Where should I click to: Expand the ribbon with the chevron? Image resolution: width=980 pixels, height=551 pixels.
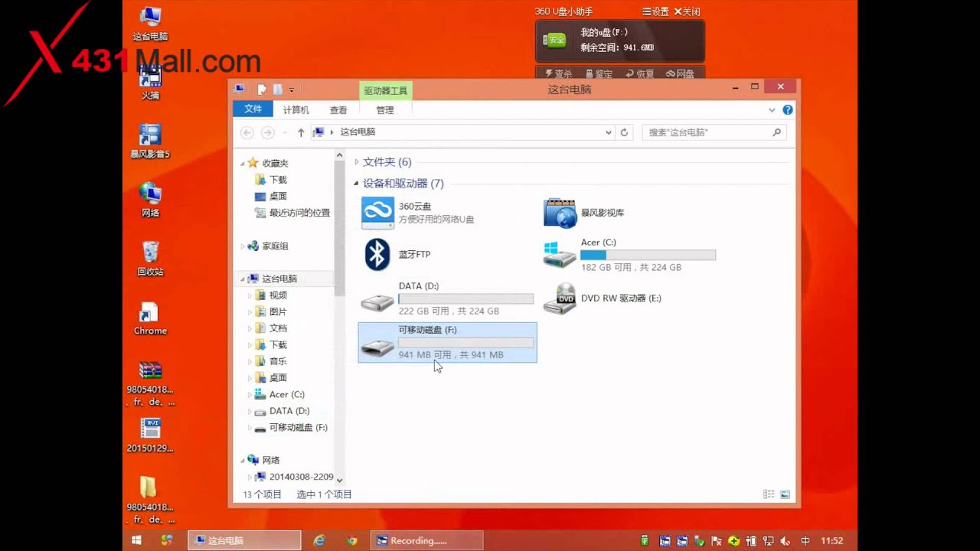pos(772,110)
